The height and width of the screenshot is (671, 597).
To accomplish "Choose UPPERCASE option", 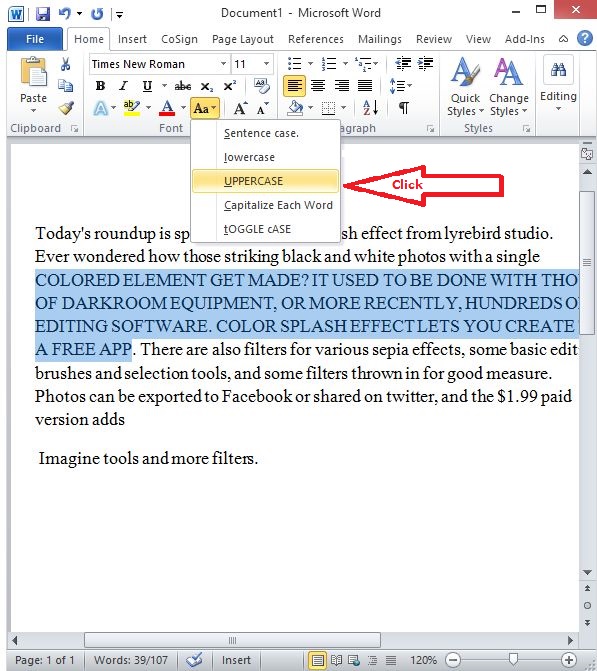I will (x=265, y=181).
